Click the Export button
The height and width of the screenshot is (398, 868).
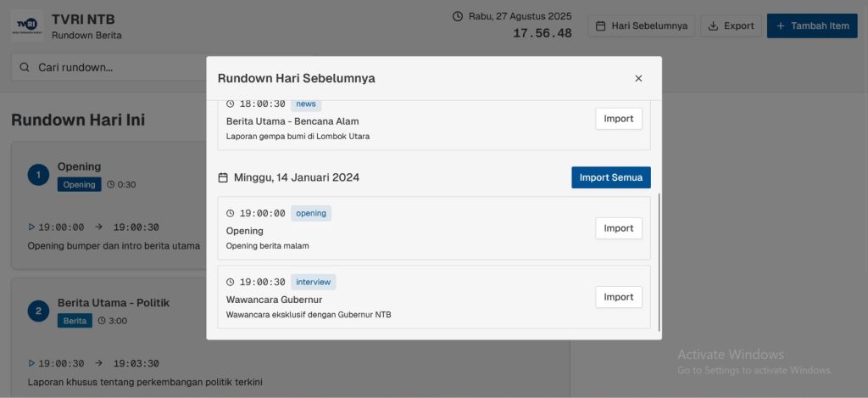pos(732,26)
